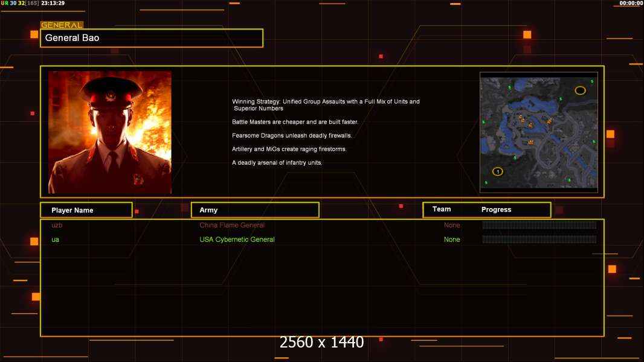644x362 pixels.
Task: Click General Bao's portrait image
Action: [x=110, y=132]
